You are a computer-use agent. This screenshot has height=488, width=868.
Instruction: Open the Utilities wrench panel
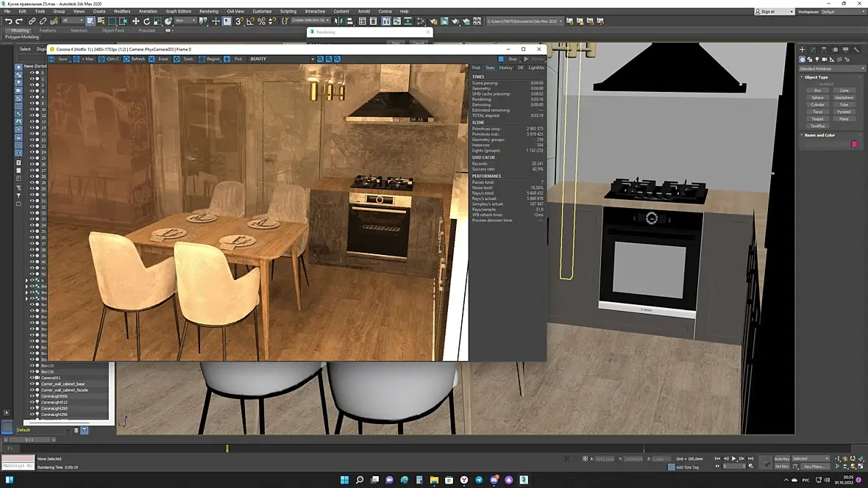(x=856, y=50)
